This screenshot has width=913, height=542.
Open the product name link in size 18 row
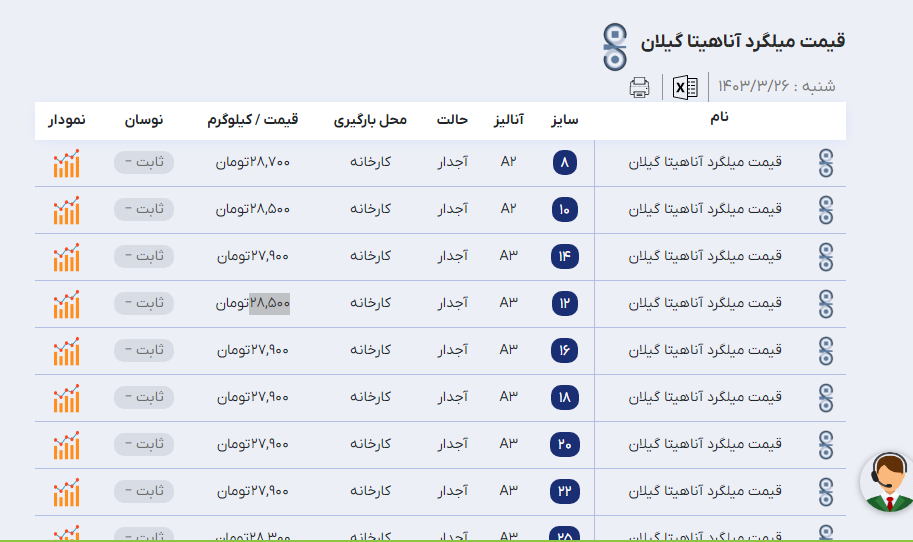[x=705, y=397]
